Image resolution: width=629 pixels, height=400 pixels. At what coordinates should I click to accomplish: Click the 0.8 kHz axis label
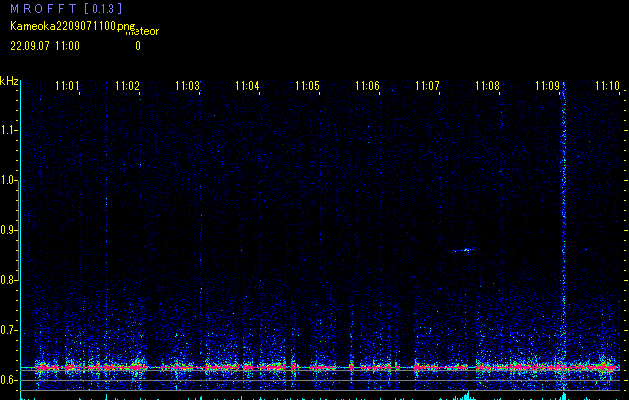point(9,280)
